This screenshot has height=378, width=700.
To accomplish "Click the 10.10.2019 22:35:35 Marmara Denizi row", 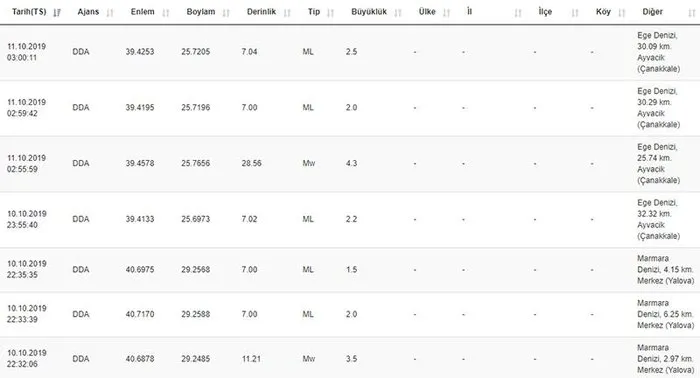I will (x=350, y=270).
